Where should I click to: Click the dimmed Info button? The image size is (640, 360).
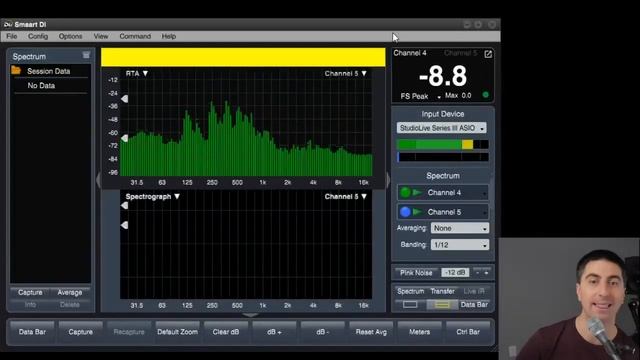[x=30, y=304]
